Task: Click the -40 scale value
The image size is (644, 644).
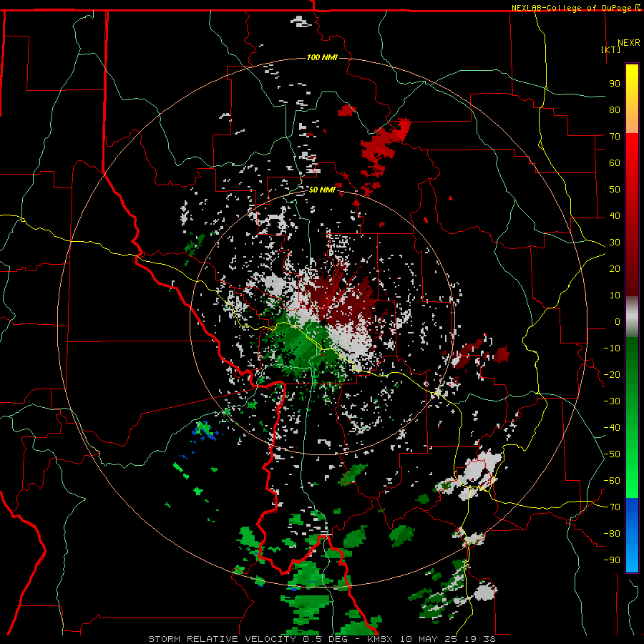Action: [x=612, y=428]
